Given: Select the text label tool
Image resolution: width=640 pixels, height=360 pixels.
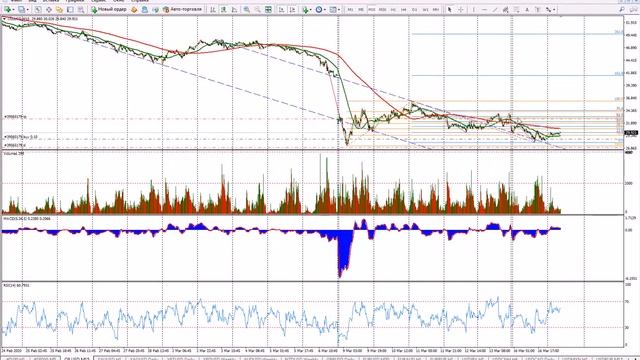Looking at the screenshot, I should (538, 9).
